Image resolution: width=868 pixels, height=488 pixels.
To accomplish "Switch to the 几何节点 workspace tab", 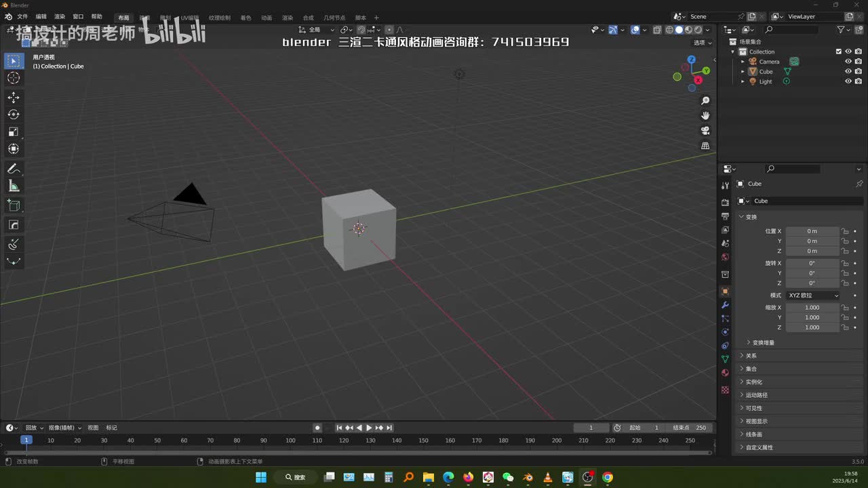I will (334, 18).
